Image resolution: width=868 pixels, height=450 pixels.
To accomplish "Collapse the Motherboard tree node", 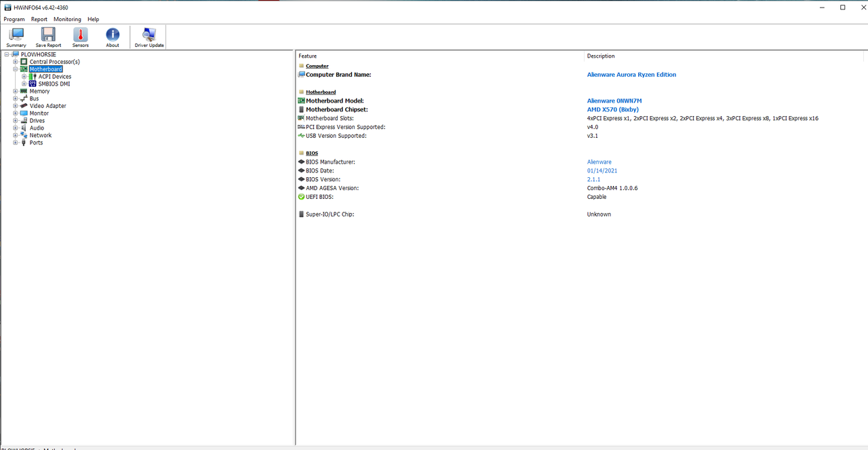I will (x=15, y=69).
